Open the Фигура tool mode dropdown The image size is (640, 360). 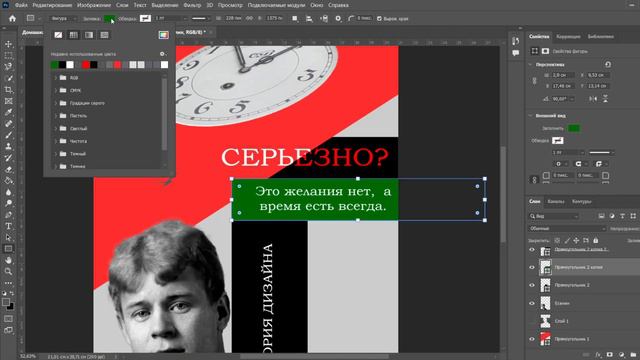point(62,18)
